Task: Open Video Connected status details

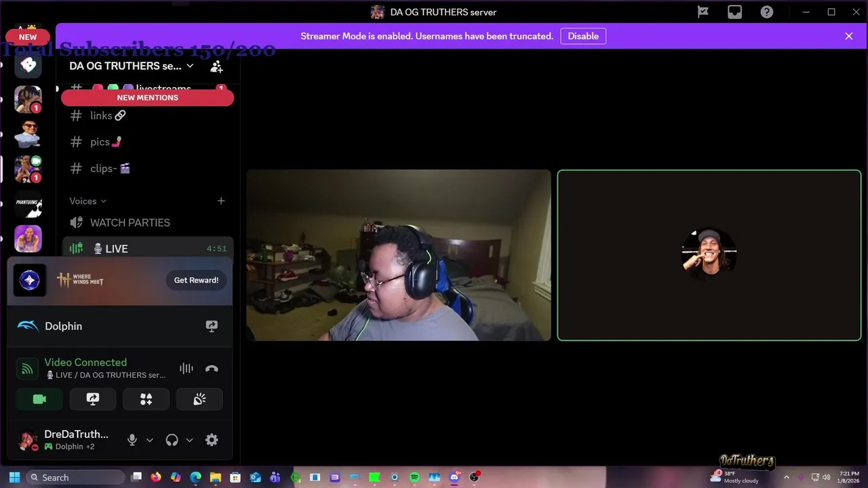Action: 85,362
